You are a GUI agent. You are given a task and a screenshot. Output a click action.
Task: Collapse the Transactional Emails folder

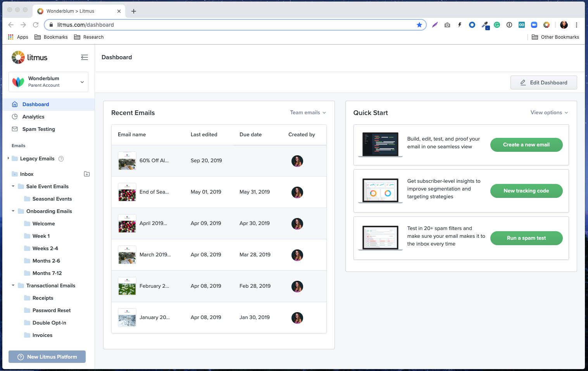tap(13, 285)
